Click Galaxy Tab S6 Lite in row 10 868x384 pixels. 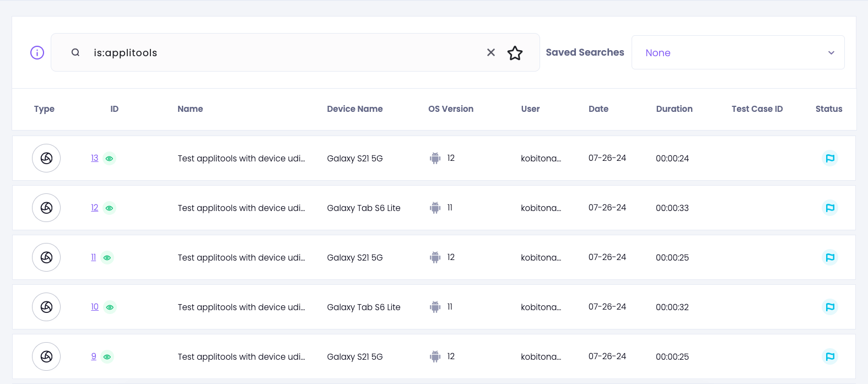(x=364, y=307)
